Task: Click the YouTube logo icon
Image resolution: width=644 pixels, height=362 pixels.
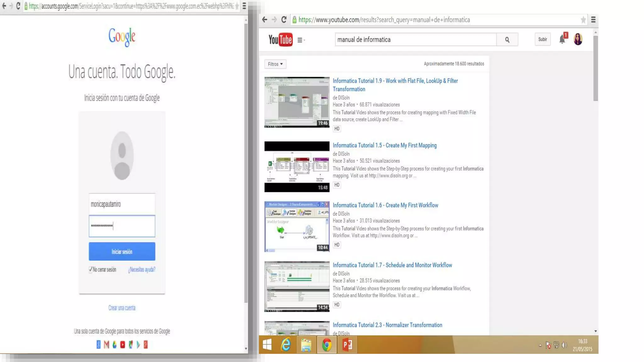Action: (280, 40)
